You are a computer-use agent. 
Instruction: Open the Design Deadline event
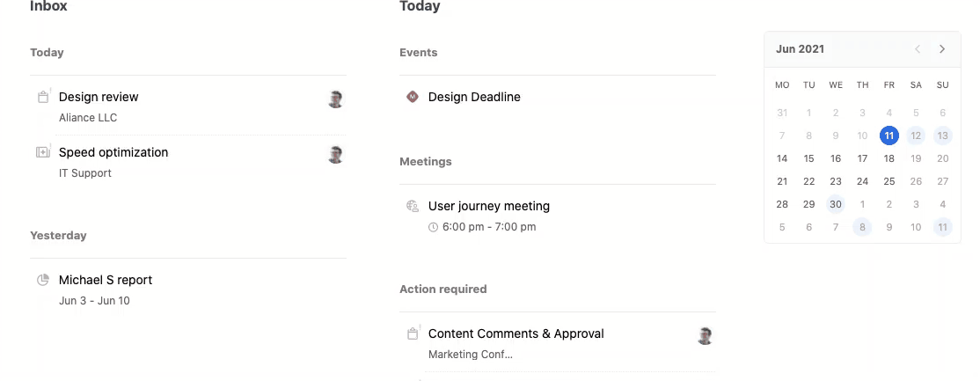tap(558, 97)
